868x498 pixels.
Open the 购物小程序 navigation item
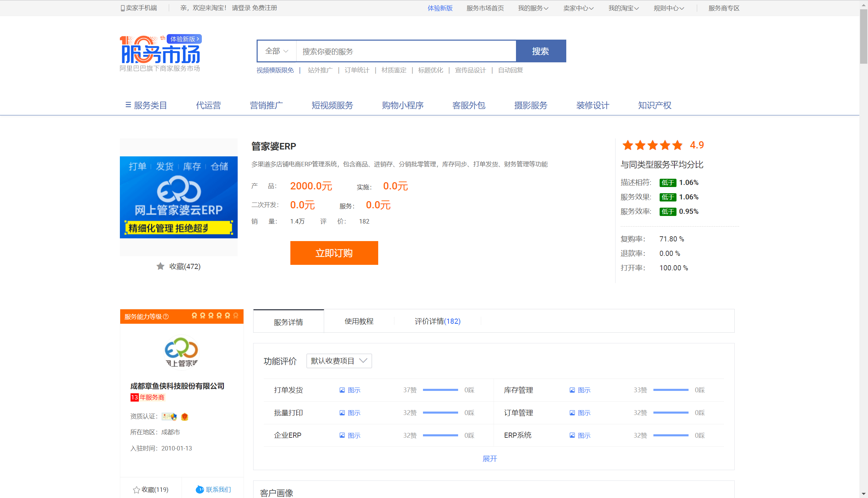(403, 105)
